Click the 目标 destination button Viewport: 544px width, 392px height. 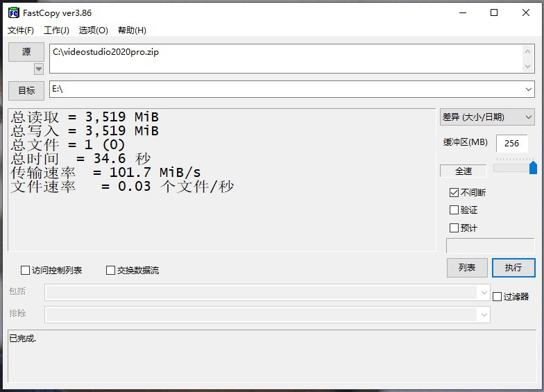26,90
